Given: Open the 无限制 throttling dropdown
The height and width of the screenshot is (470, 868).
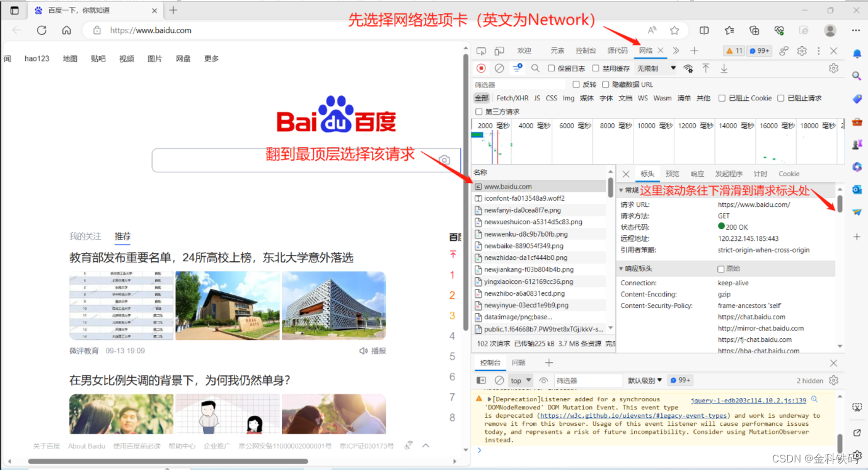Looking at the screenshot, I should point(654,68).
